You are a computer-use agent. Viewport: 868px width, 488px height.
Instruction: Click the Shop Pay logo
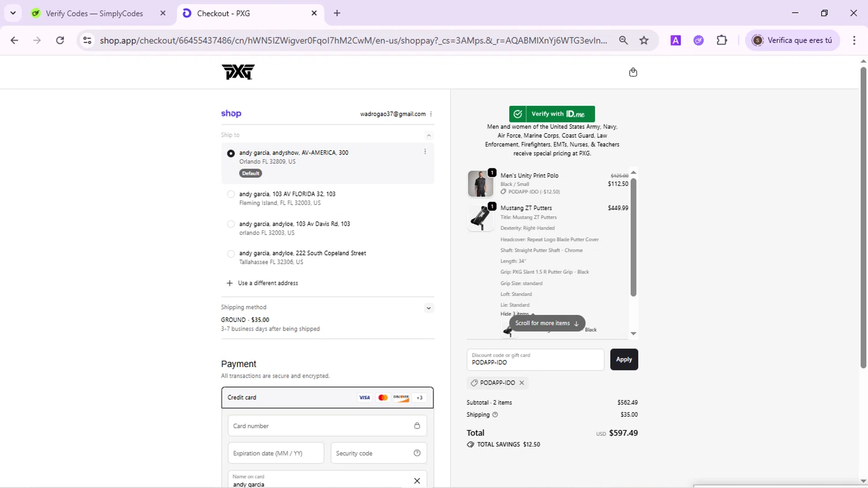click(x=231, y=113)
